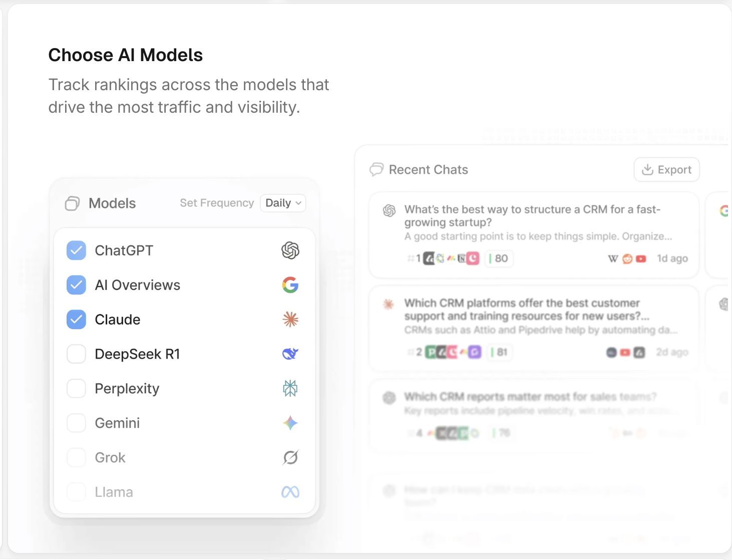
Task: Click the Models panel heading
Action: pyautogui.click(x=112, y=203)
